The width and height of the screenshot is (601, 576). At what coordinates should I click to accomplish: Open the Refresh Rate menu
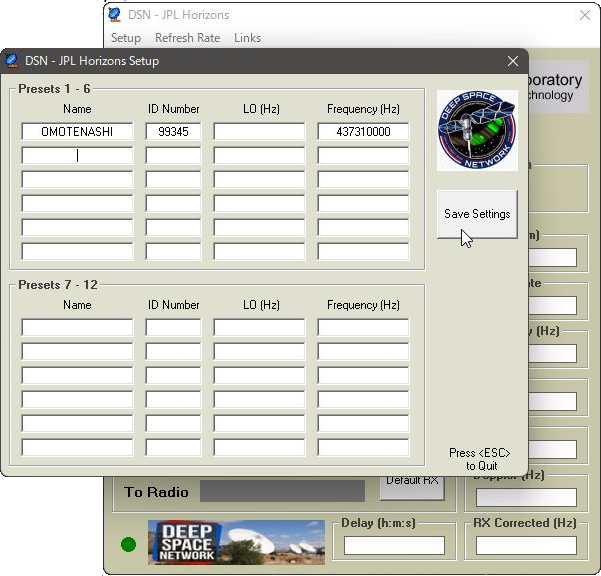click(x=187, y=38)
